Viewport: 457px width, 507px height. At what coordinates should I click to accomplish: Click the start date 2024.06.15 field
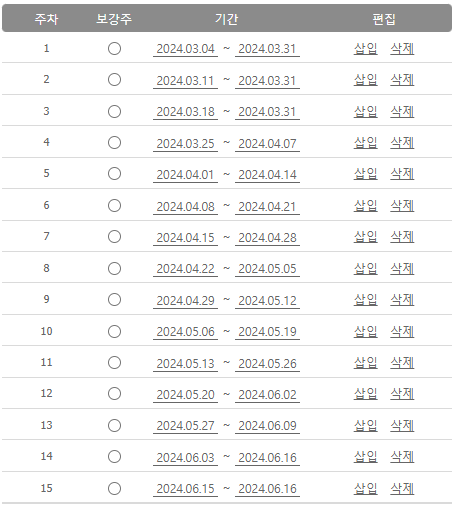185,489
